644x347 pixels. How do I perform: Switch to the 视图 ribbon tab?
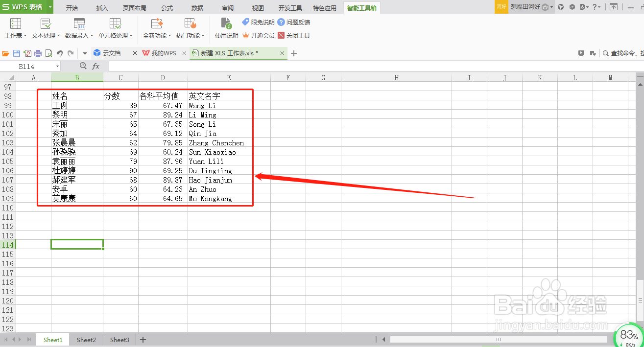click(x=258, y=8)
